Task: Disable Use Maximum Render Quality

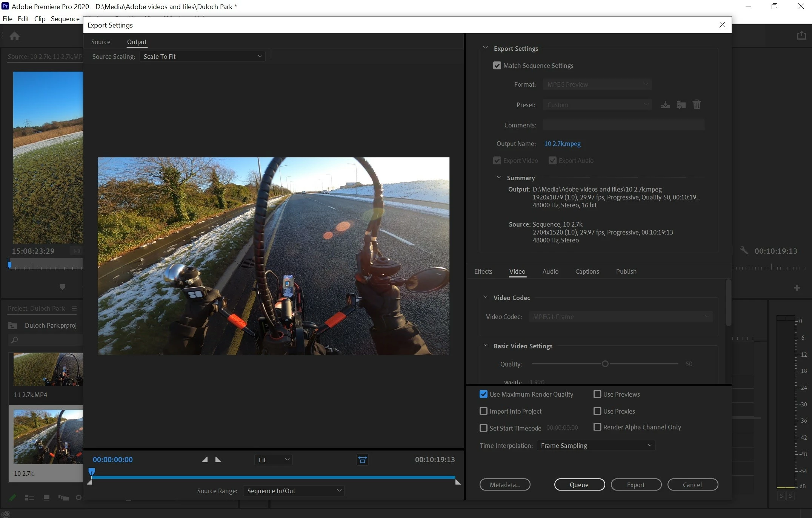Action: (483, 394)
